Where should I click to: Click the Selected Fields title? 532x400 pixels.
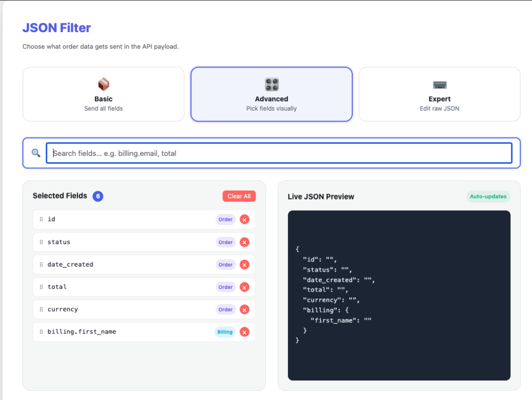point(60,196)
